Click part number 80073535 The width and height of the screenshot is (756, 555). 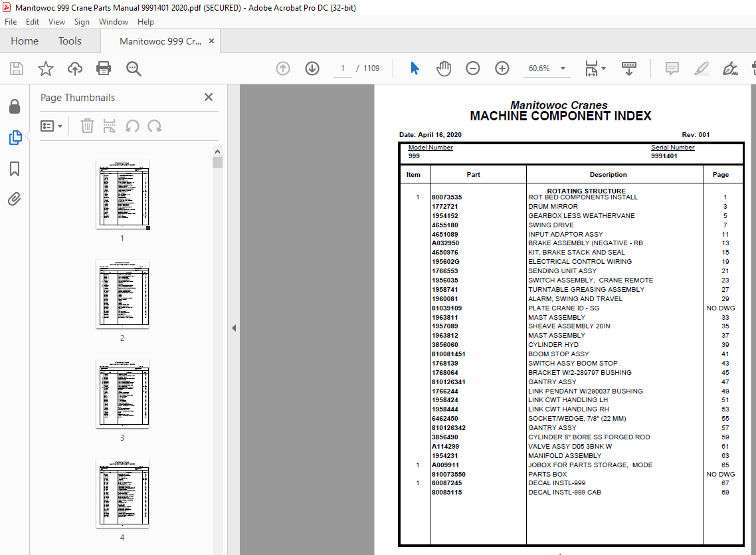(447, 197)
